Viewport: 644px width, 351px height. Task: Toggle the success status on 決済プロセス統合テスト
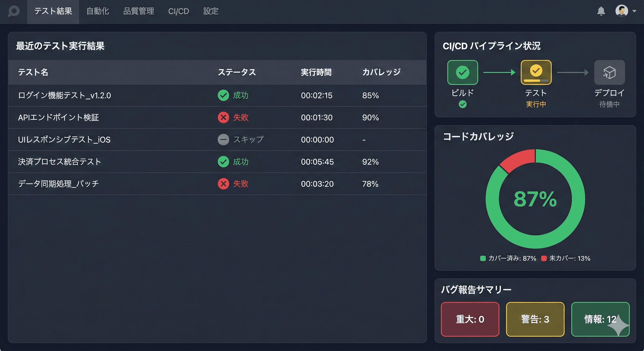[223, 162]
